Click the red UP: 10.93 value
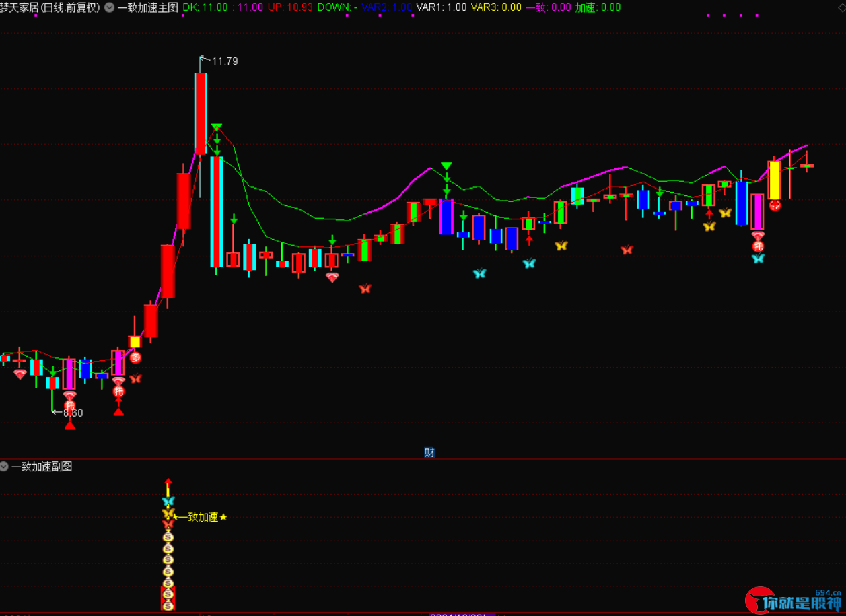Viewport: 846px width, 616px height. 290,7
